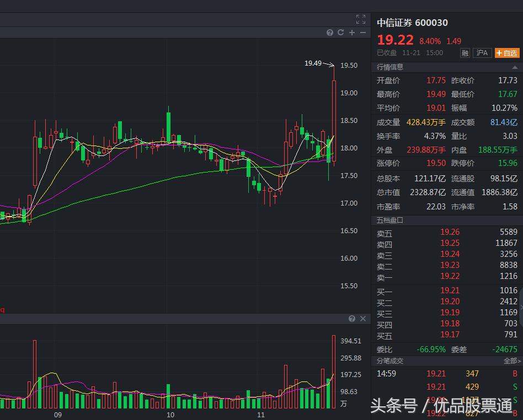Screen dimensions: 523x420
Task: Open the help icon above the chart
Action: tap(330, 33)
